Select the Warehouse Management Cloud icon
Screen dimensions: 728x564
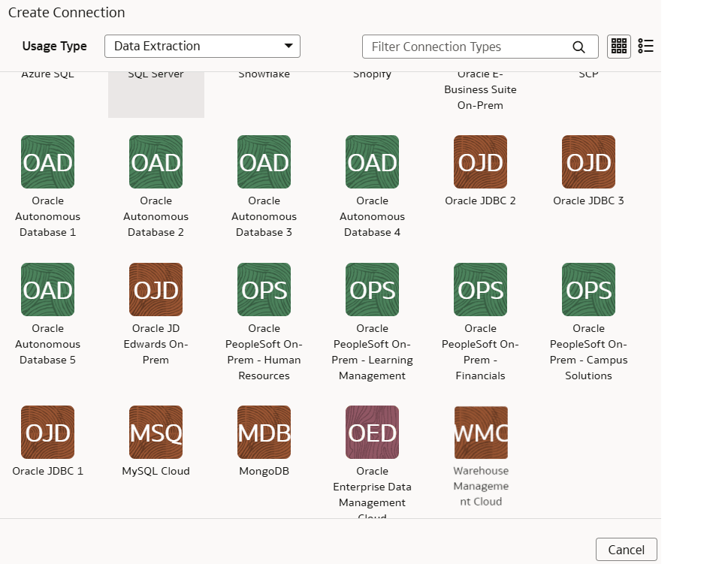tap(480, 432)
